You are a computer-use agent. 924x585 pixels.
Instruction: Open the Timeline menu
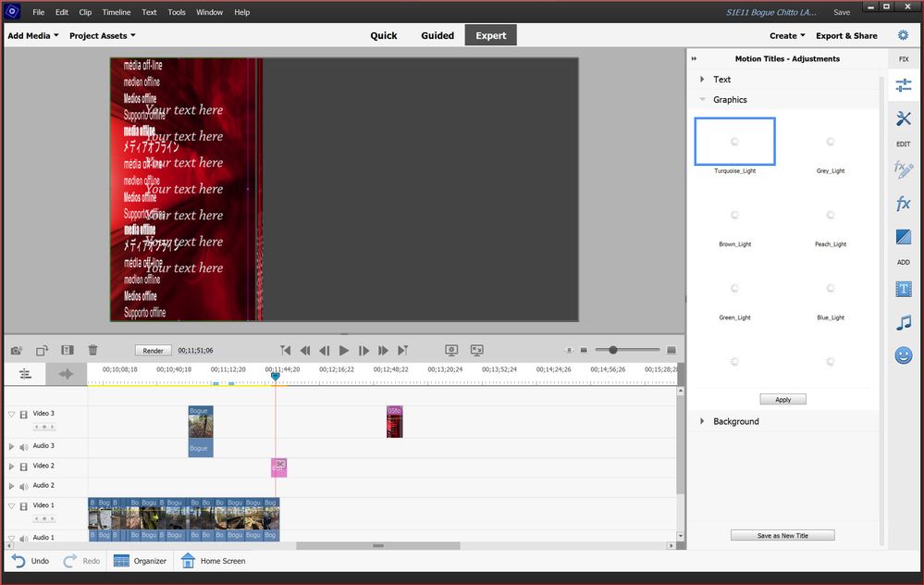[x=116, y=12]
